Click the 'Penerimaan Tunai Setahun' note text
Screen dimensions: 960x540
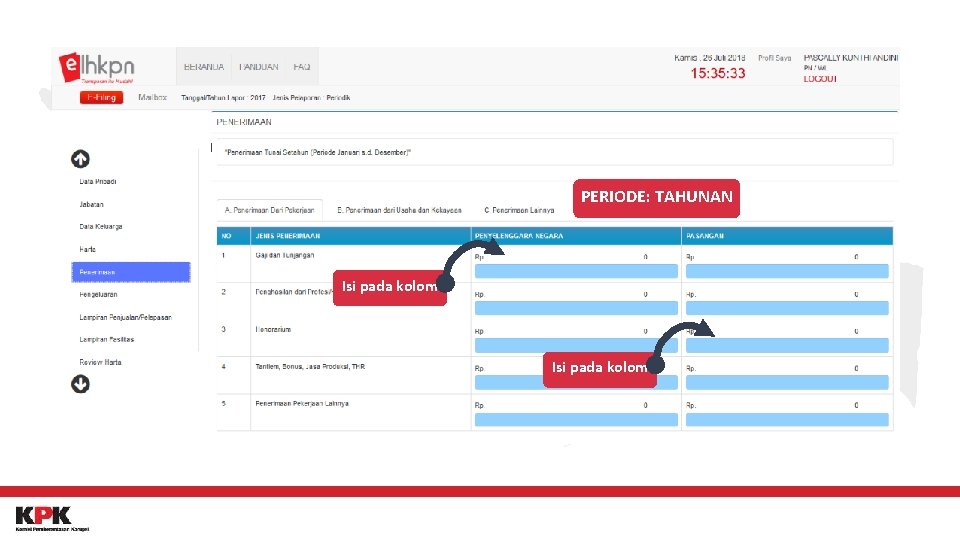pos(317,152)
